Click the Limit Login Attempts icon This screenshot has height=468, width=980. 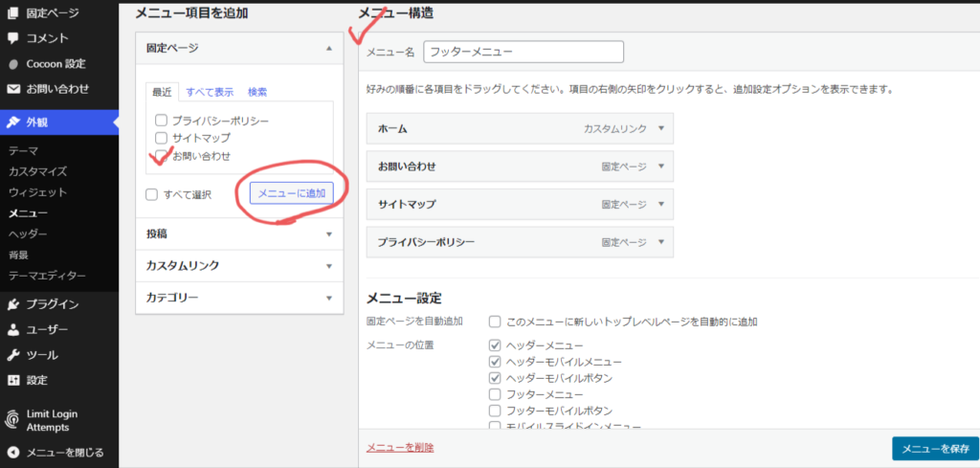tap(13, 420)
